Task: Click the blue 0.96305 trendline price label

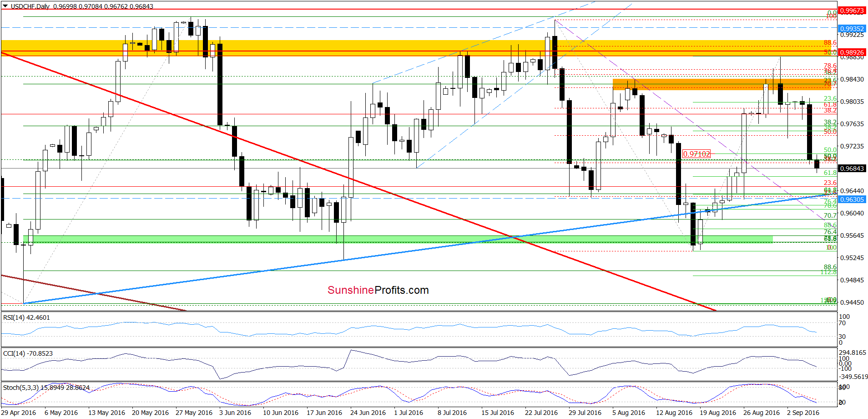Action: pyautogui.click(x=852, y=199)
